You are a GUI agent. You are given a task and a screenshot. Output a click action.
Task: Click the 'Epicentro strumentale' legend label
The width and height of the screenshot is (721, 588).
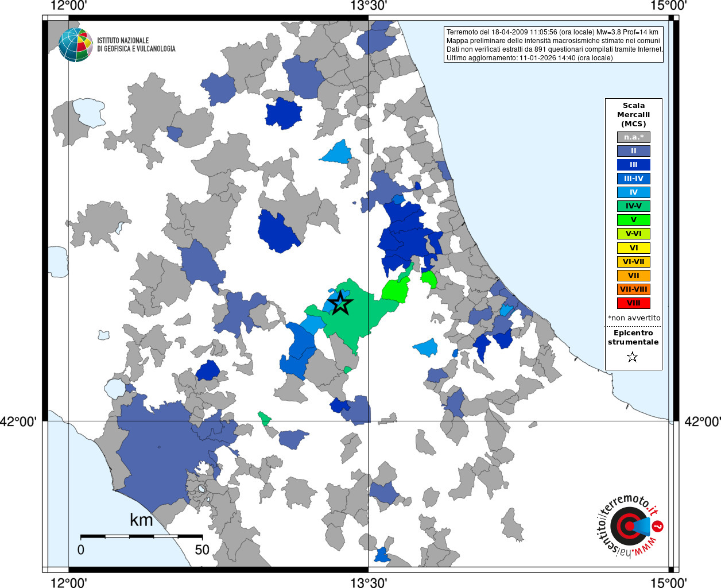click(633, 338)
